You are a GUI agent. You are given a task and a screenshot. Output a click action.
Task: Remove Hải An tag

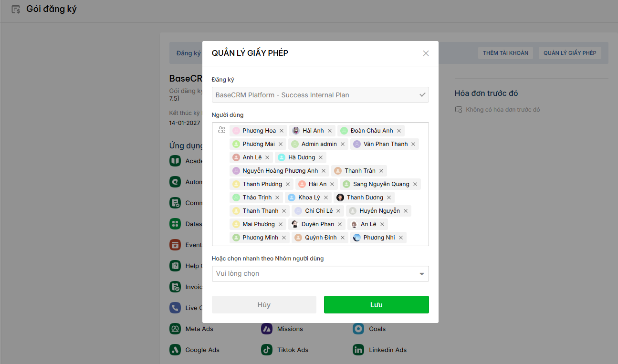coord(332,184)
